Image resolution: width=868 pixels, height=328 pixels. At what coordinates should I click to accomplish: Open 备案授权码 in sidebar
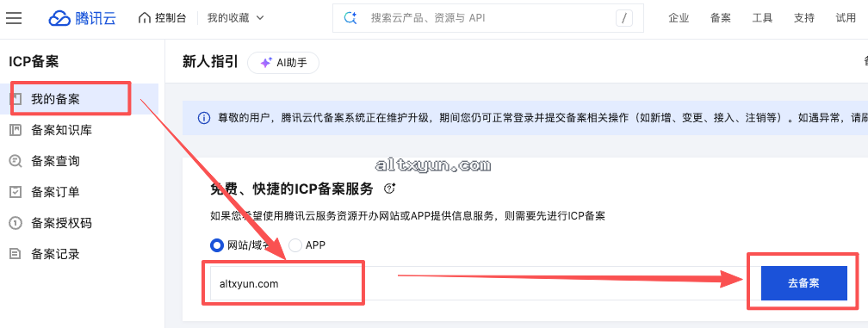point(79,224)
